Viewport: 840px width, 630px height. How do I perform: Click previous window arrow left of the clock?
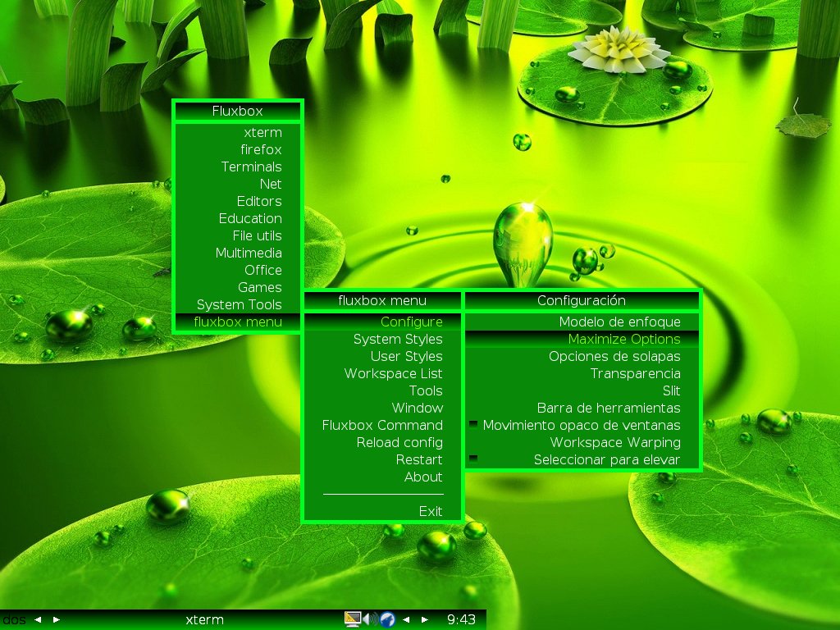pos(406,620)
